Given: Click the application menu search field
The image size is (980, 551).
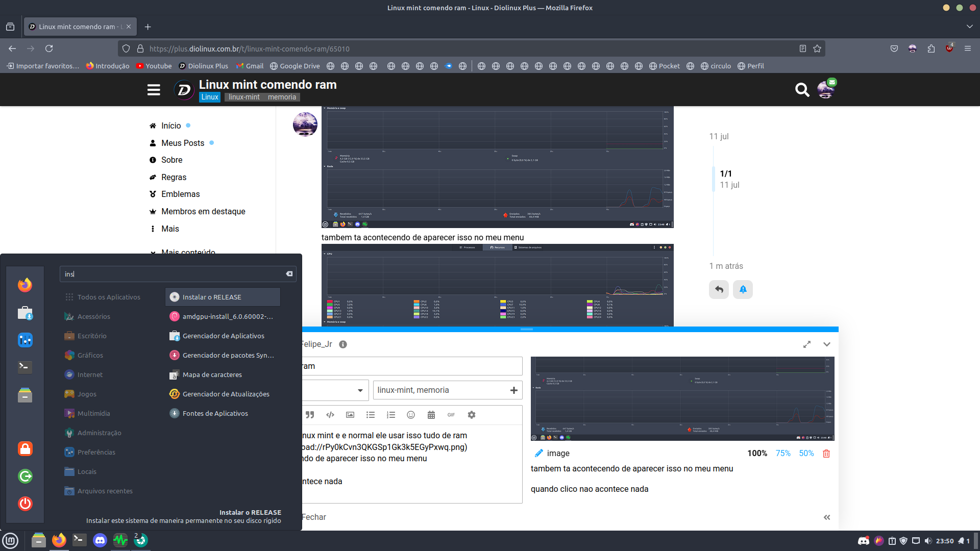Looking at the screenshot, I should [x=178, y=274].
